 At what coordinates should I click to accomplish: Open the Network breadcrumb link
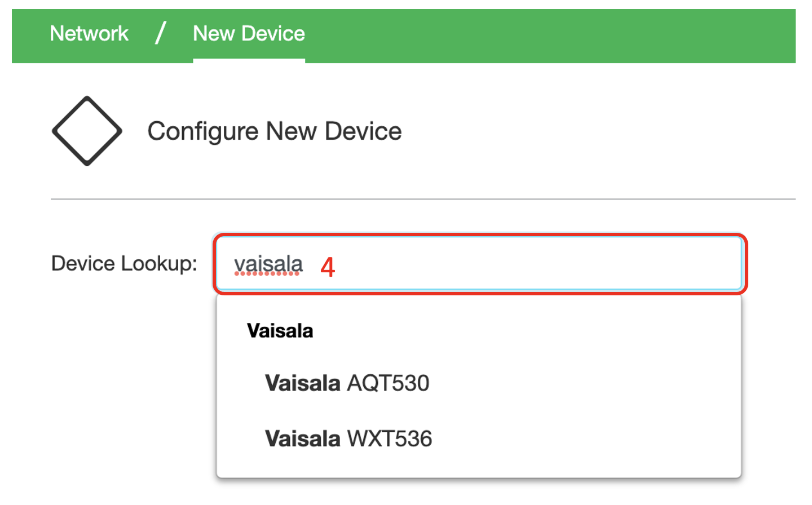89,34
